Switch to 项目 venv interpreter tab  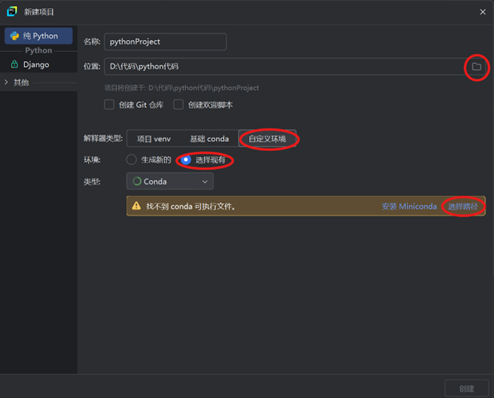[x=154, y=139]
